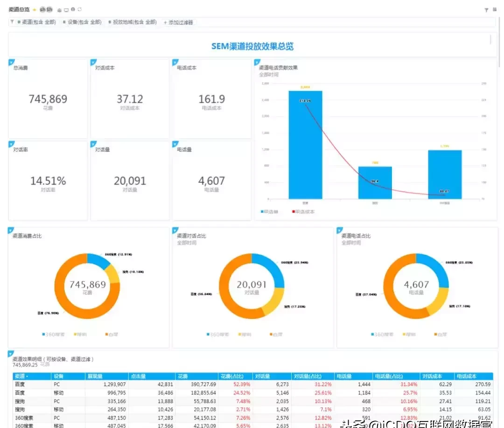This screenshot has width=504, height=428.
Task: Click the tallest blue bar in 渠道电话贡献效果
Action: point(305,145)
